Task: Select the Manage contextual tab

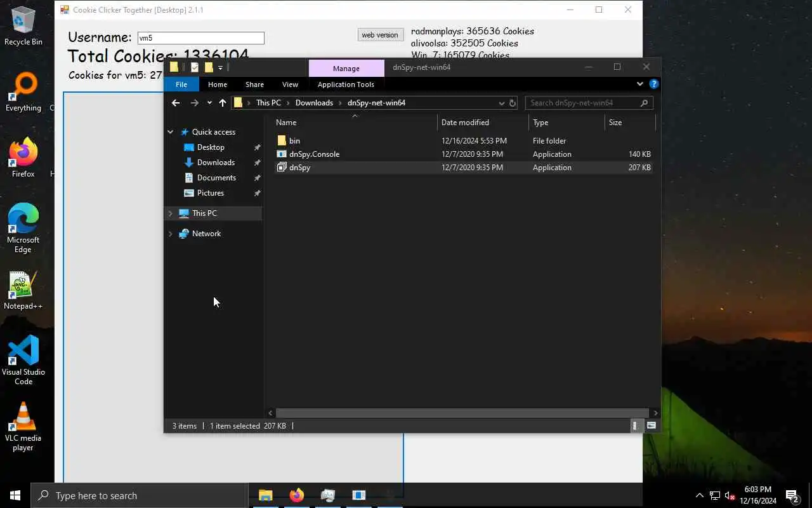Action: click(346, 69)
